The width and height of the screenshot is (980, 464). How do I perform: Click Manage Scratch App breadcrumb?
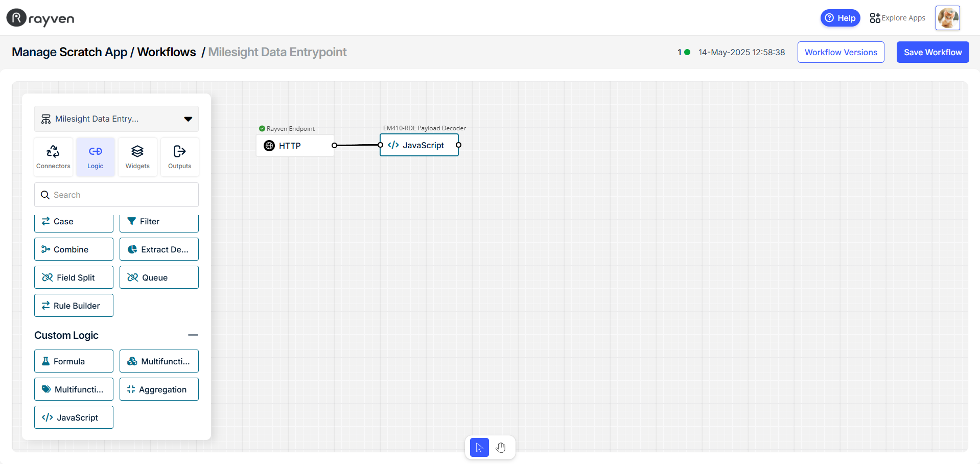(69, 52)
